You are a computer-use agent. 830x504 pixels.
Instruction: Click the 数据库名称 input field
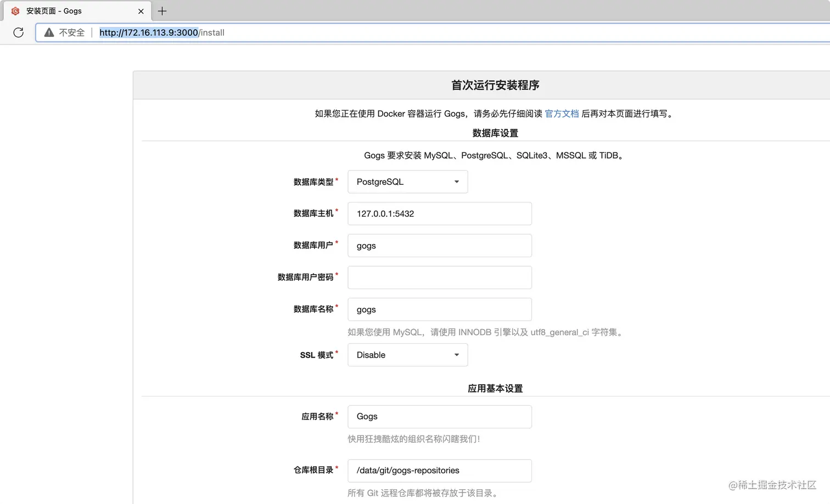[440, 309]
